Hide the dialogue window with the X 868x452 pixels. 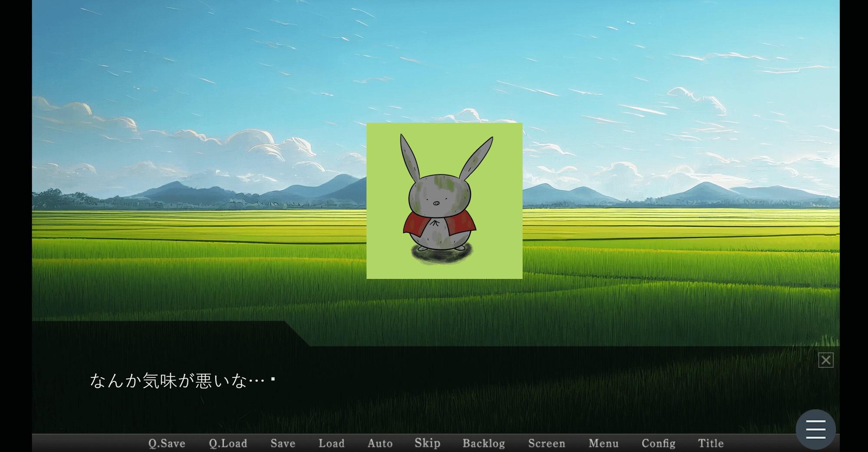(825, 360)
